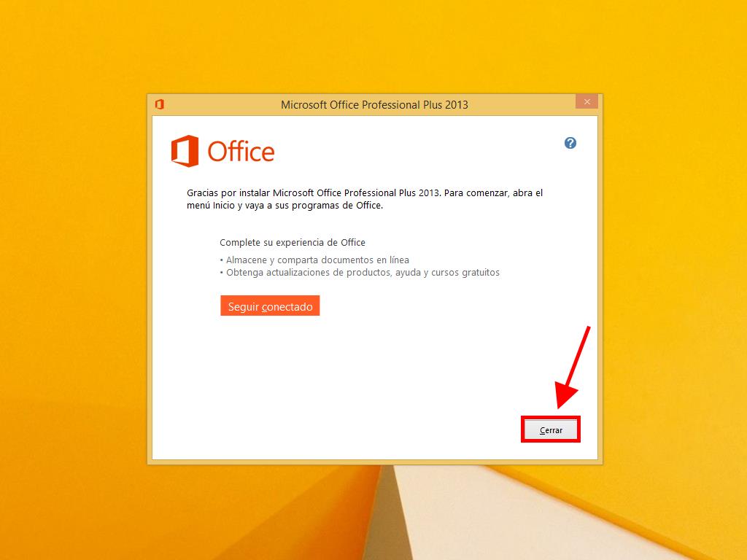Click the large orange 'Office' wordmark
This screenshot has height=560, width=747.
(241, 152)
